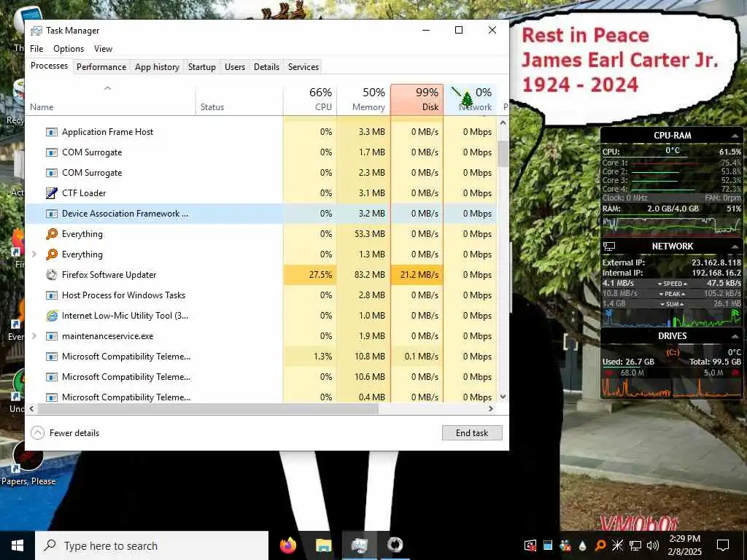Click the CTF Loader pen icon
747x560 pixels.
pyautogui.click(x=52, y=192)
